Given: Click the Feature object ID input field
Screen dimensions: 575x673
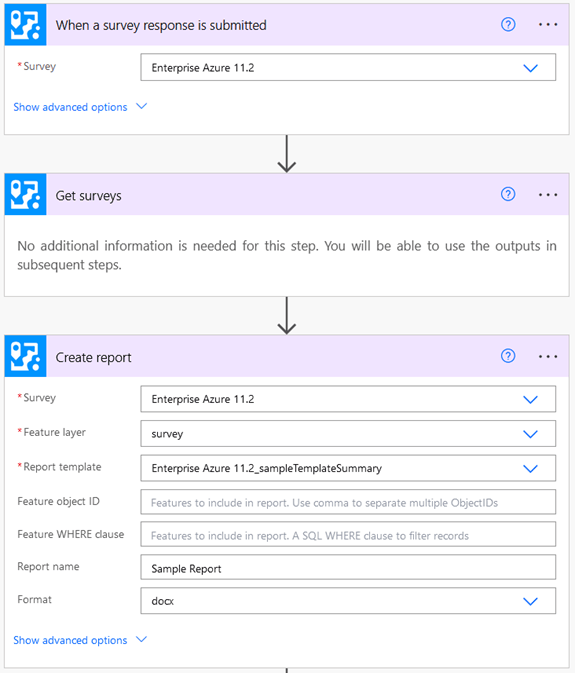Looking at the screenshot, I should [348, 502].
